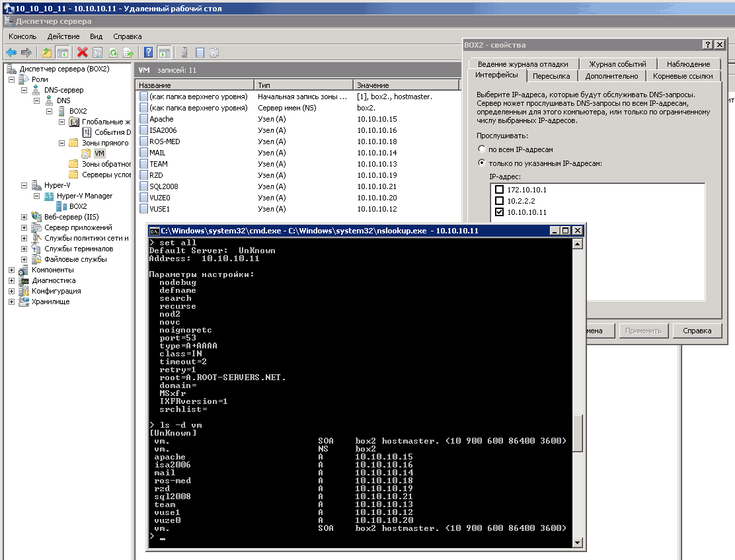The image size is (735, 560).
Task: Click the cmd scrollbar up arrow
Action: click(578, 244)
